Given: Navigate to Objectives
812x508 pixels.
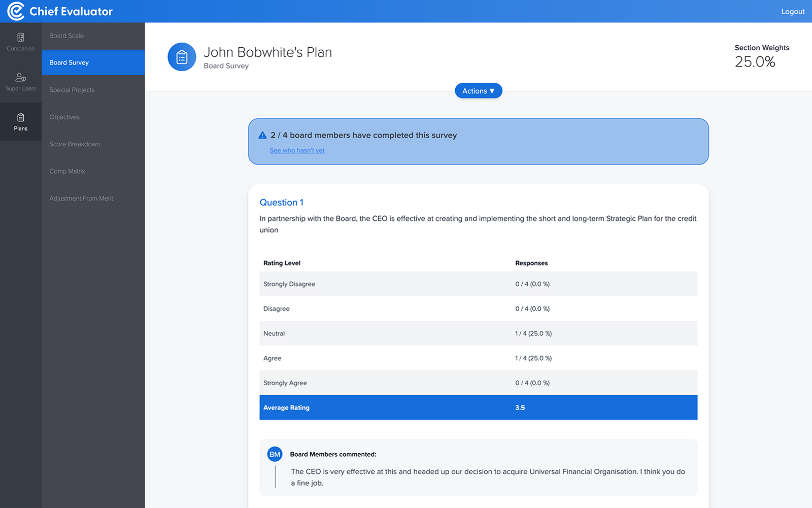Looking at the screenshot, I should coord(64,117).
